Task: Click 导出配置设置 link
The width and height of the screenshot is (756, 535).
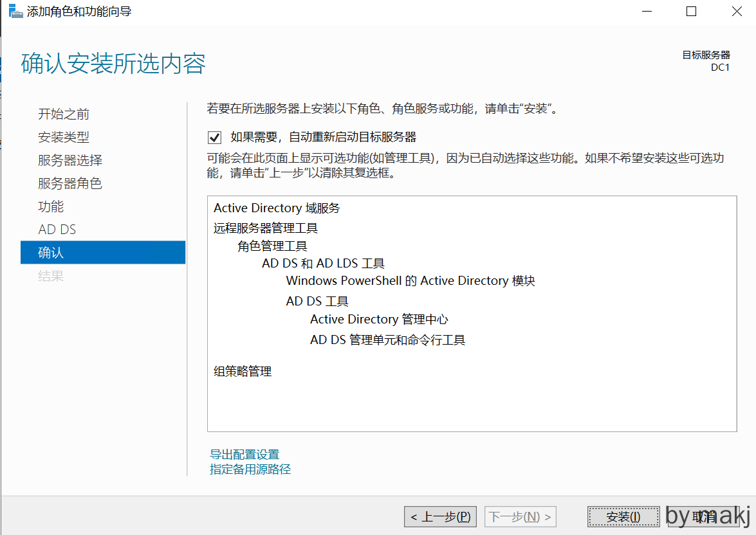Action: (244, 455)
